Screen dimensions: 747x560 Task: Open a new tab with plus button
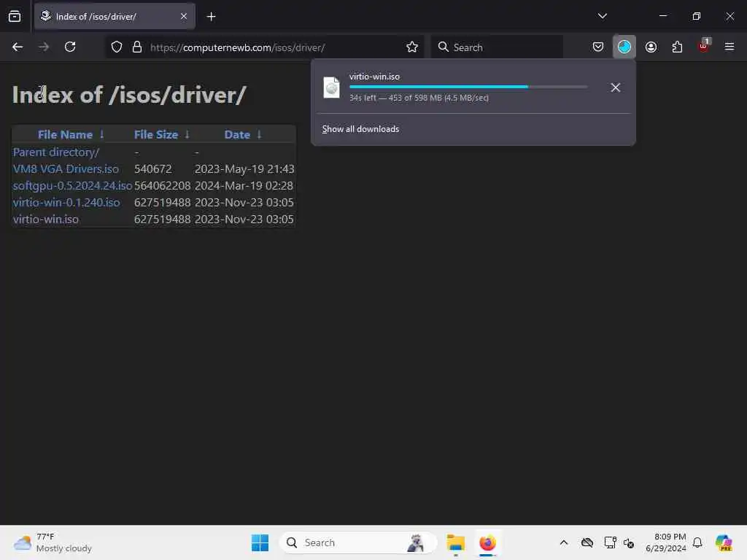click(211, 17)
